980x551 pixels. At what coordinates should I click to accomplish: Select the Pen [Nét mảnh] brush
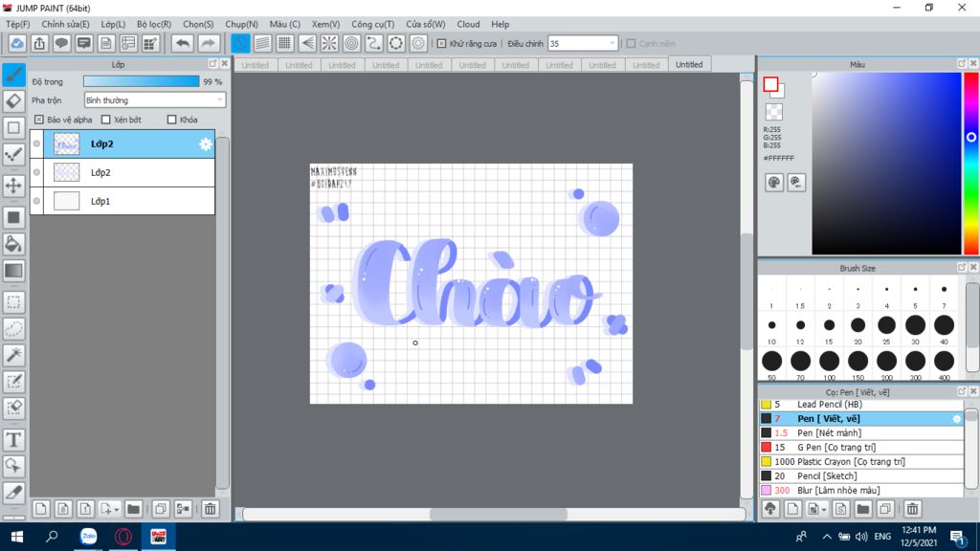[x=861, y=433]
